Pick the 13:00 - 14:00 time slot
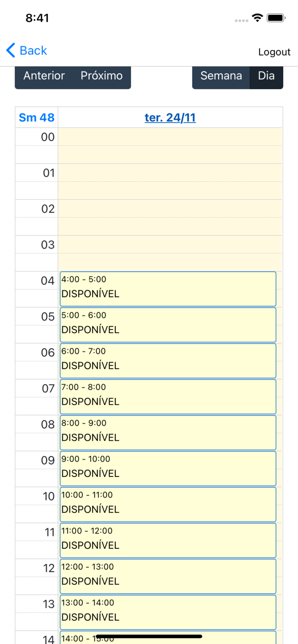This screenshot has height=644, width=298. click(168, 612)
